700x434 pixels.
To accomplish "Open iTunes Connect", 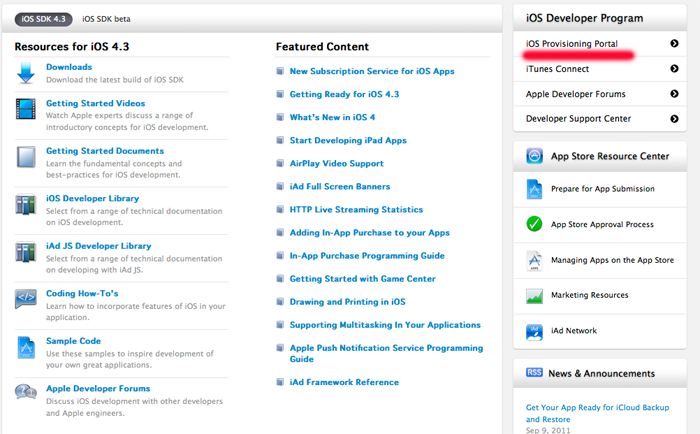I will click(x=557, y=69).
